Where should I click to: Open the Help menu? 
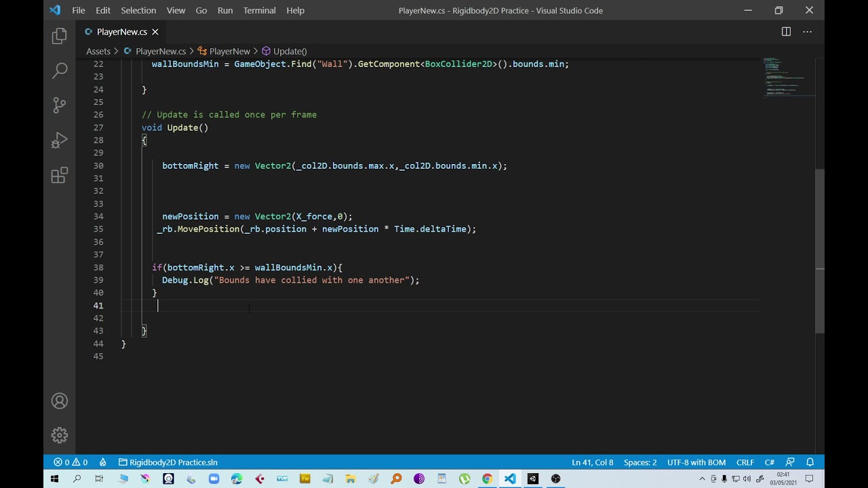296,10
